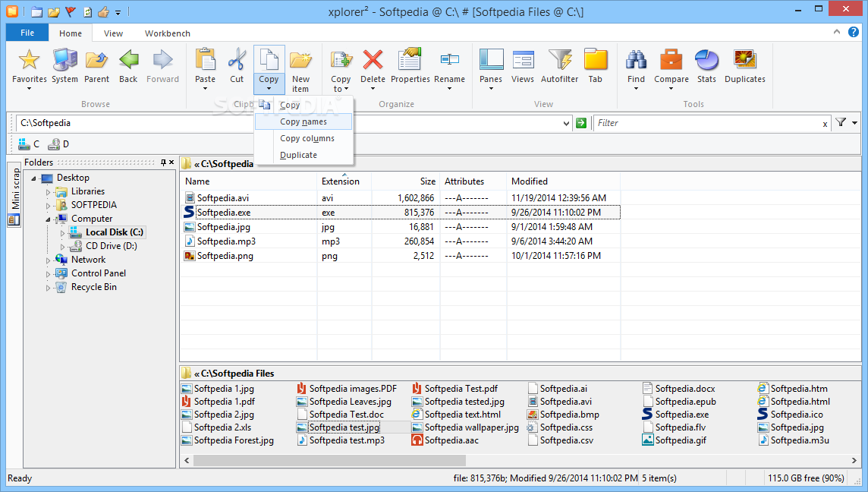Sort by the Size column header
The image size is (868, 492).
point(406,181)
